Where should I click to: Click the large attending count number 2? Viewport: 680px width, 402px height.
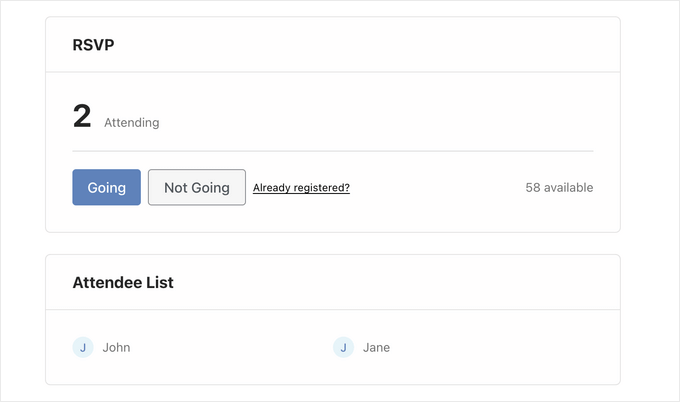coord(82,117)
